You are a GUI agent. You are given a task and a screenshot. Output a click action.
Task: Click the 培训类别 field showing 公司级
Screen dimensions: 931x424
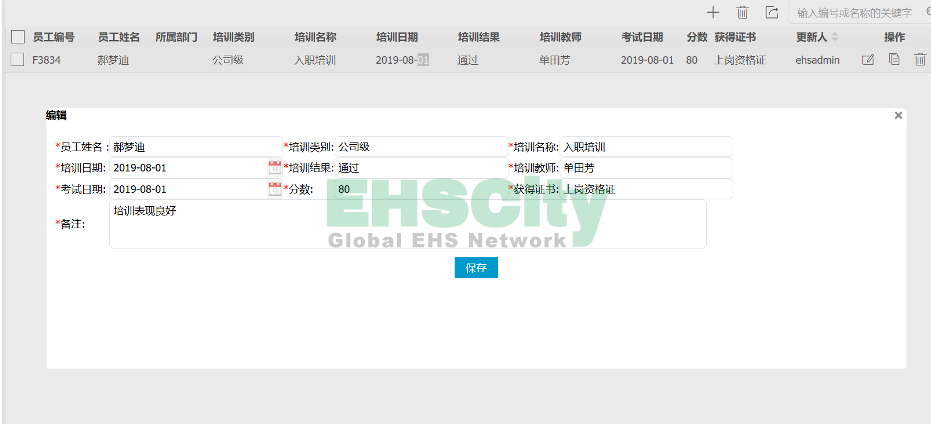(421, 147)
